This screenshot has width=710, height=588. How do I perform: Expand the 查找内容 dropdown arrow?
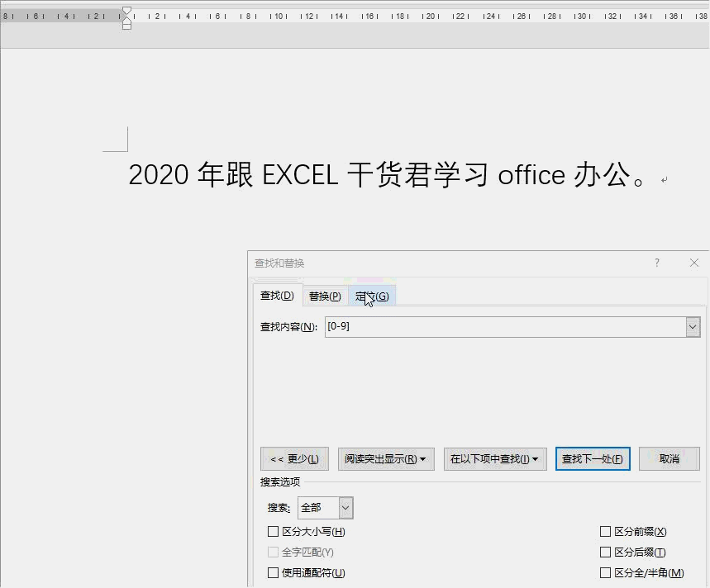693,327
